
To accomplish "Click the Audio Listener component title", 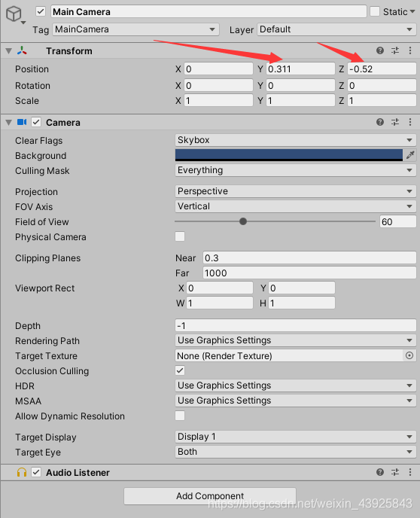I will [x=78, y=472].
